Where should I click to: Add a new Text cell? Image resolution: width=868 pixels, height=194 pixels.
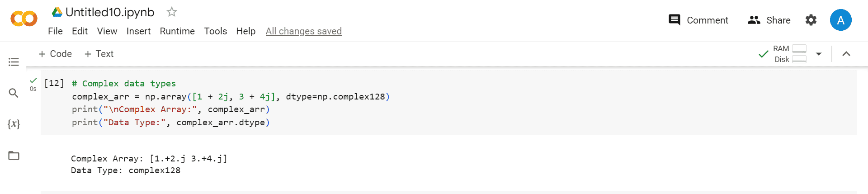(99, 54)
